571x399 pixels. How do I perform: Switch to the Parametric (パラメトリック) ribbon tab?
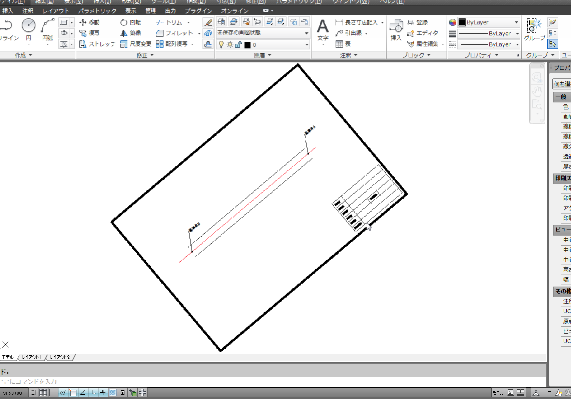pos(98,11)
